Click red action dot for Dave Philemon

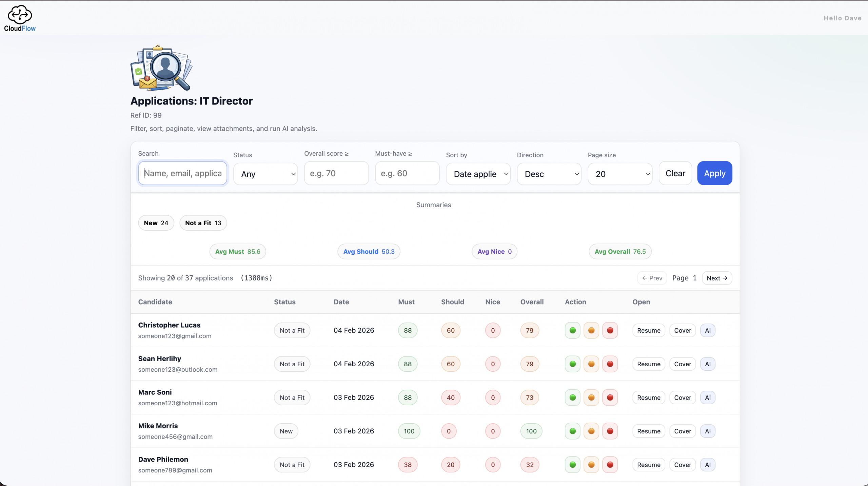[610, 465]
